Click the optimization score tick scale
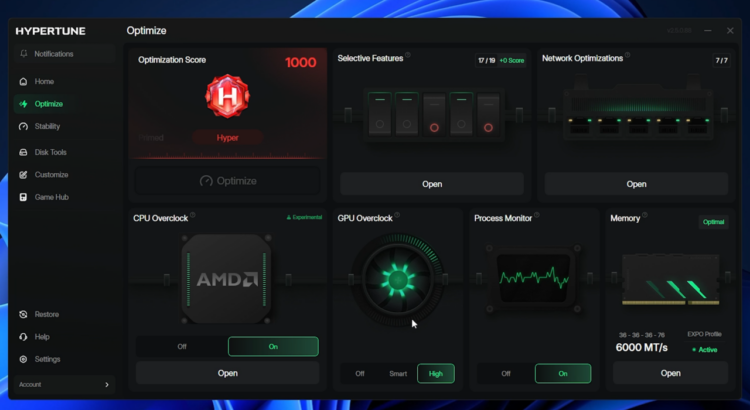This screenshot has width=750, height=410. [x=228, y=156]
